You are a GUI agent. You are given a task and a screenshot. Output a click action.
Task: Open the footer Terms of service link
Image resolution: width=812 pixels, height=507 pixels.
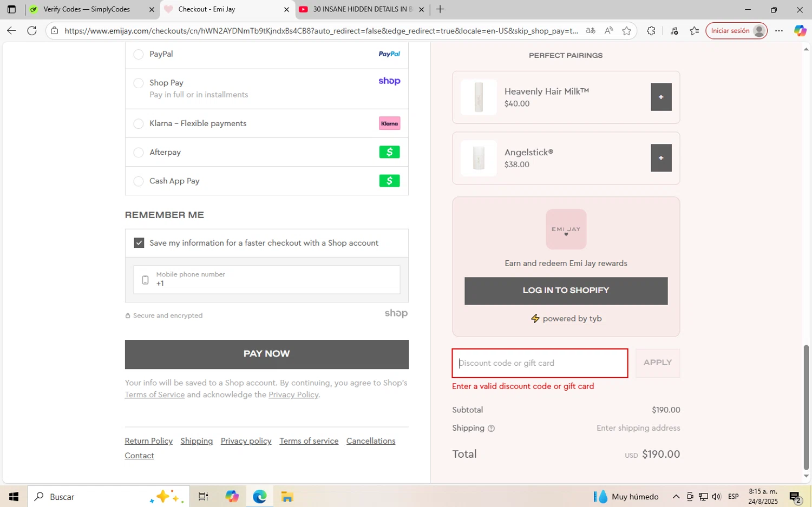tap(309, 441)
